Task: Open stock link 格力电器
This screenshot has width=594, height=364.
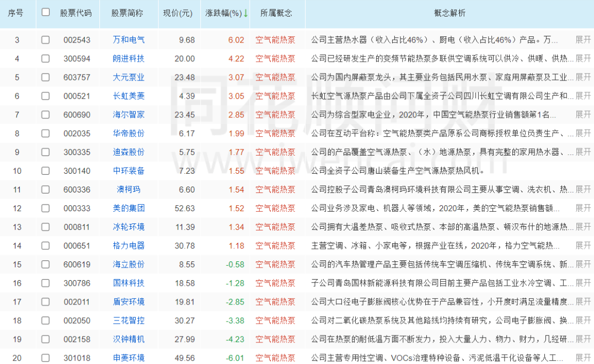Action: (x=129, y=246)
